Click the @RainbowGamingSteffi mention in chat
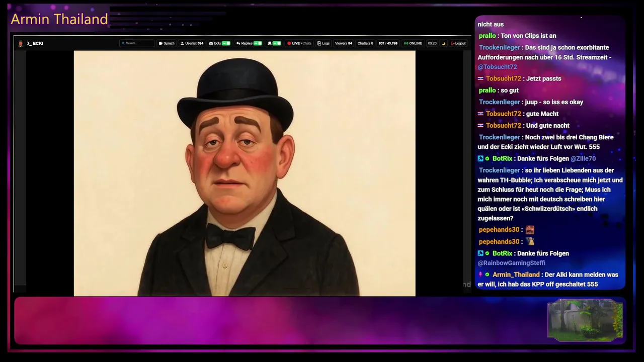 [x=511, y=263]
